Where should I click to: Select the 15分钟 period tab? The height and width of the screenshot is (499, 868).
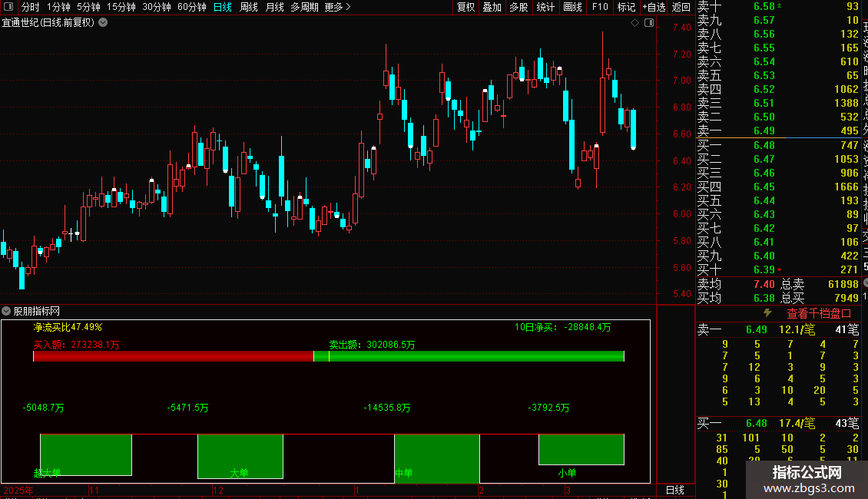pos(121,7)
